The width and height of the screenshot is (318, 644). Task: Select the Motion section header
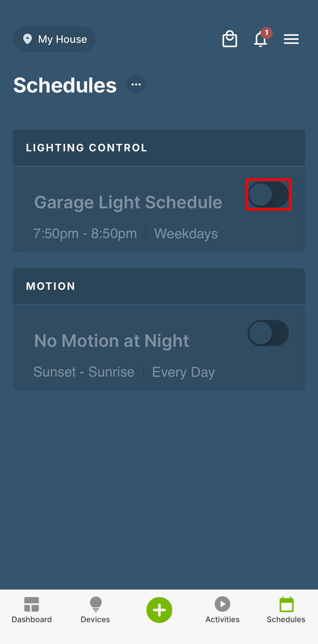click(159, 286)
